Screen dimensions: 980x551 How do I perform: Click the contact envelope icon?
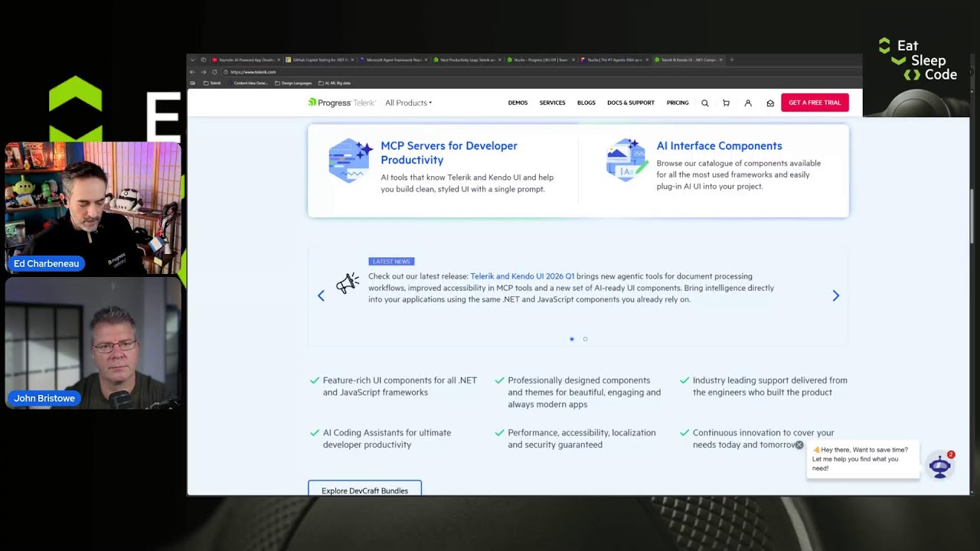[770, 103]
